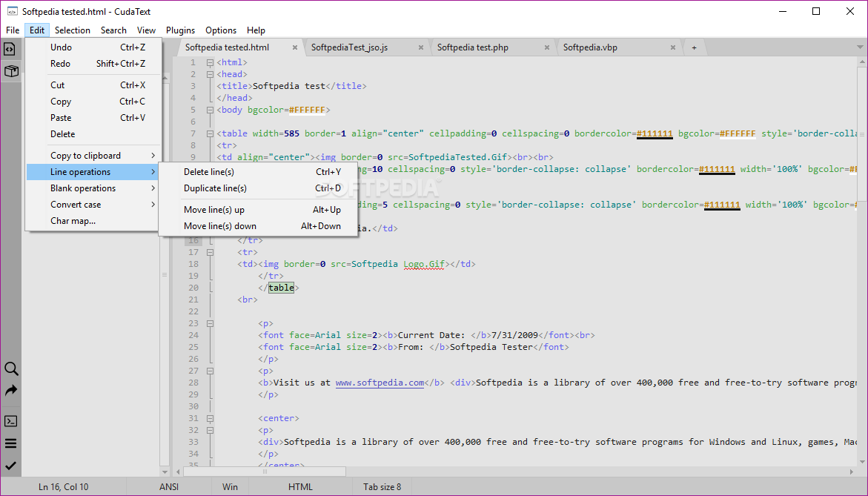Select Move line(s) up command
Viewport: 868px width, 496px height.
coord(258,210)
